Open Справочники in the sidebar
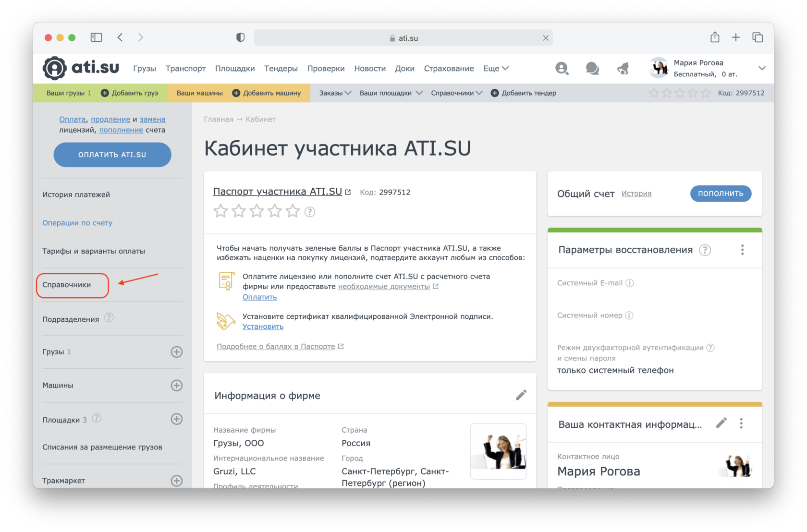The image size is (807, 532). (67, 285)
